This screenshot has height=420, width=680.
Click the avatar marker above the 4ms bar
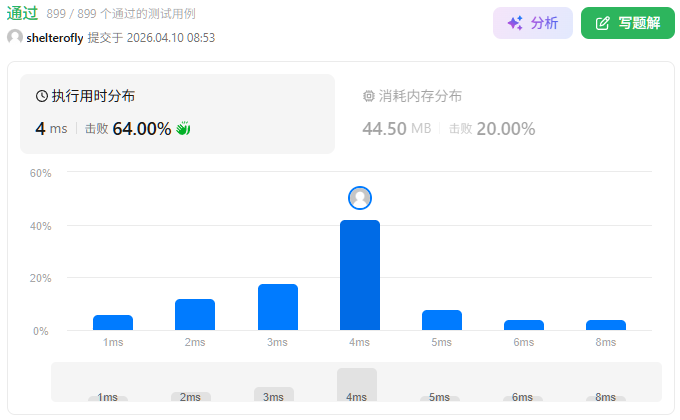(360, 198)
